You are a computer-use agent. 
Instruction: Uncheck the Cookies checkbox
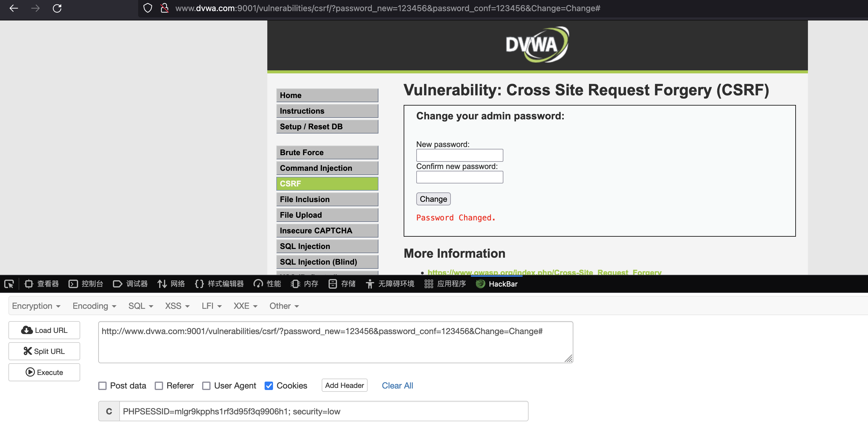269,385
